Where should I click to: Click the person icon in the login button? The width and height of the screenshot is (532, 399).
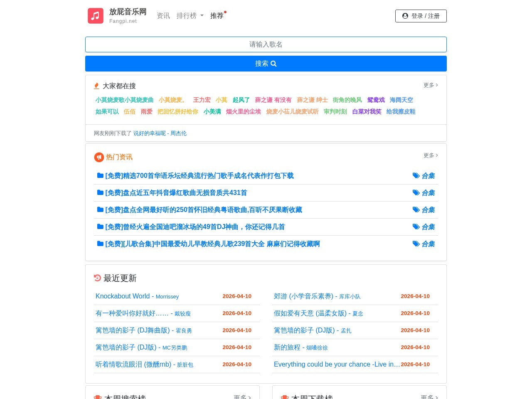click(x=405, y=16)
